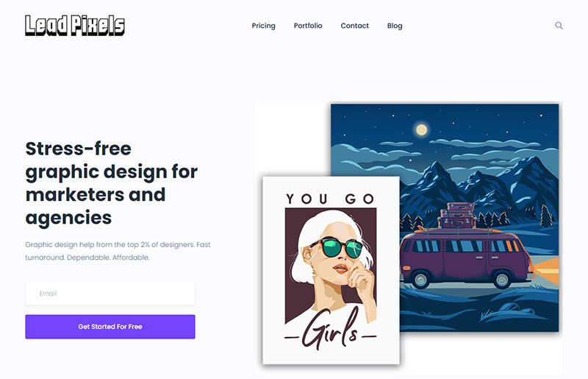This screenshot has height=379, width=588.
Task: Click the Lead Pixels logo
Action: point(75,26)
